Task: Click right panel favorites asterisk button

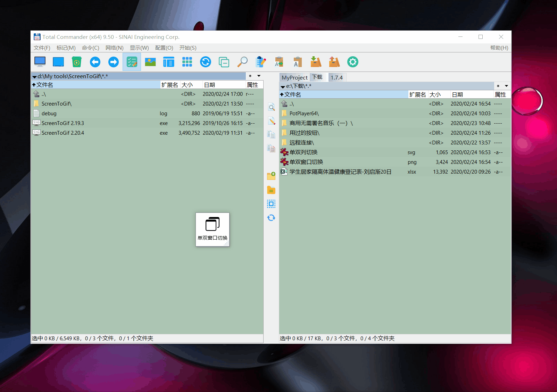Action: pyautogui.click(x=498, y=86)
